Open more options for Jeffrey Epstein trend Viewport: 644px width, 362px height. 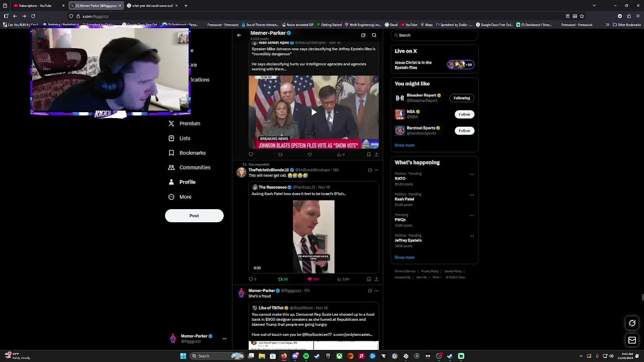click(x=472, y=236)
